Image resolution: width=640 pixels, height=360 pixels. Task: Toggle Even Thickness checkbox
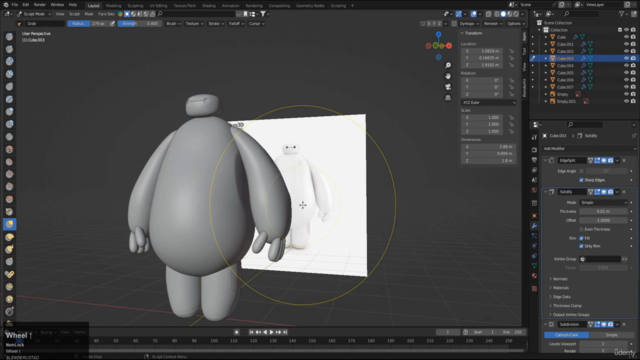[581, 229]
